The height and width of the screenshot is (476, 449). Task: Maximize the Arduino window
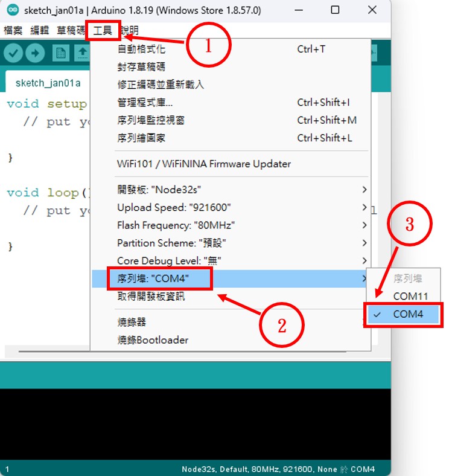(x=335, y=10)
